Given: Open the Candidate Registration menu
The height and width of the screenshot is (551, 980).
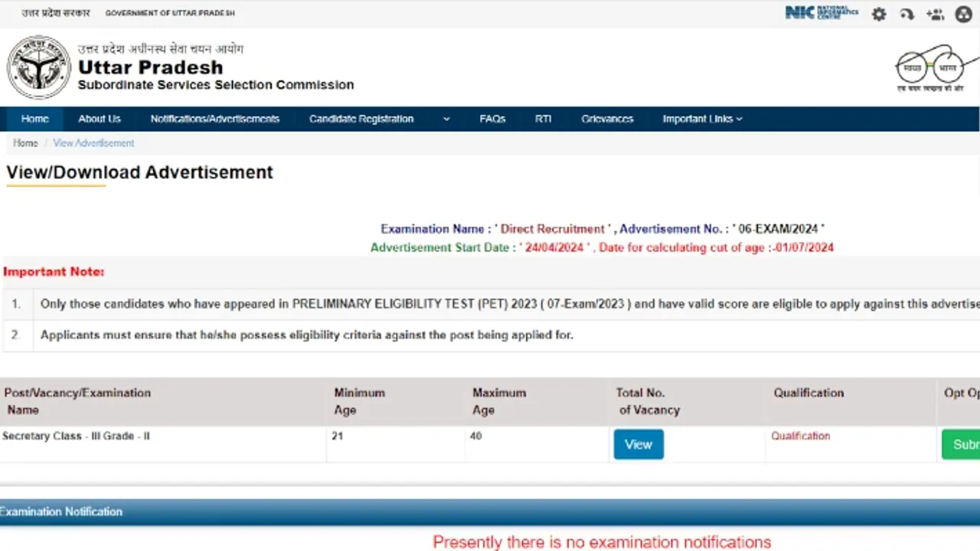Looking at the screenshot, I should [361, 119].
